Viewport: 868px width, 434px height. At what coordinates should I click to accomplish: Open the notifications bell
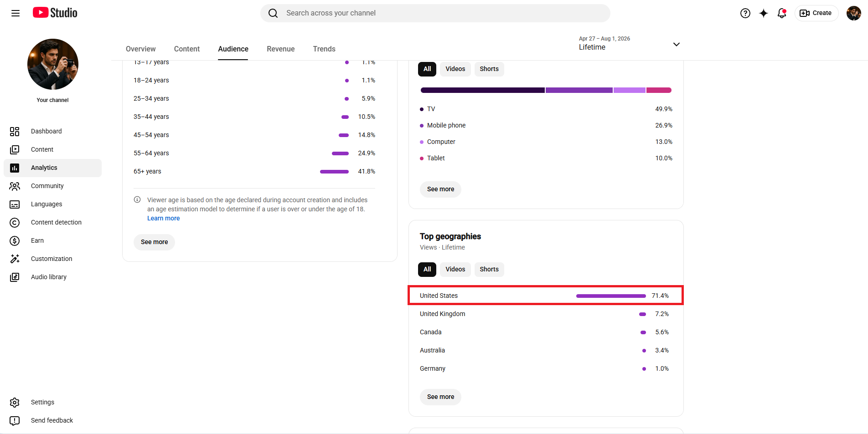[782, 13]
